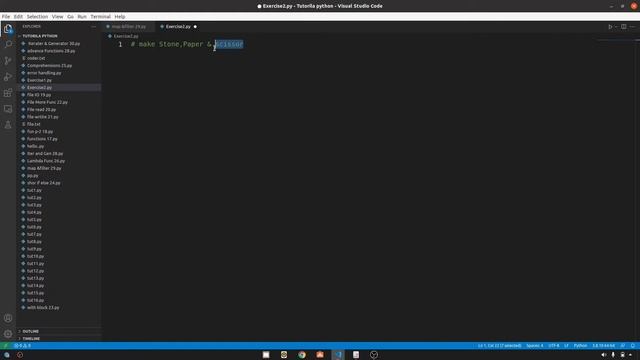Open tut1.py in the explorer

click(59, 190)
